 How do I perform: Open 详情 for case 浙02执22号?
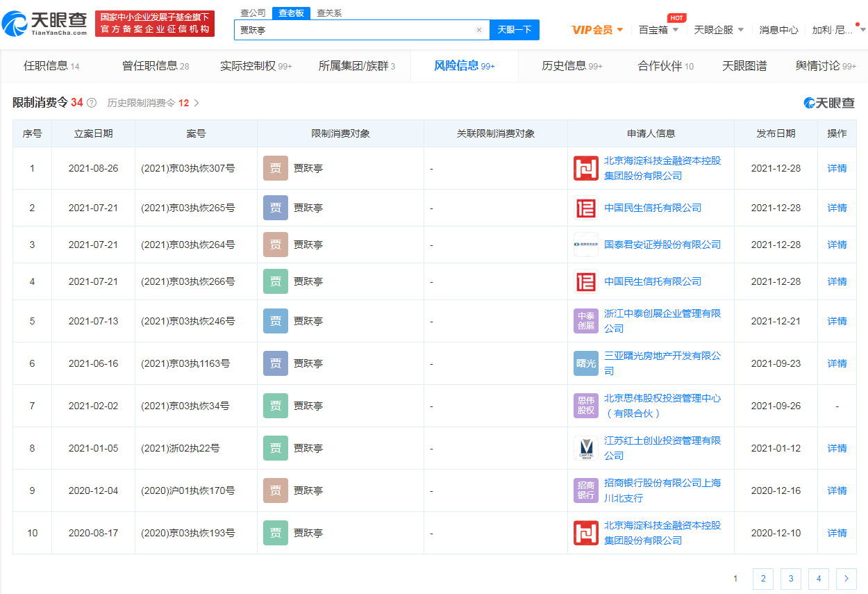pos(837,448)
